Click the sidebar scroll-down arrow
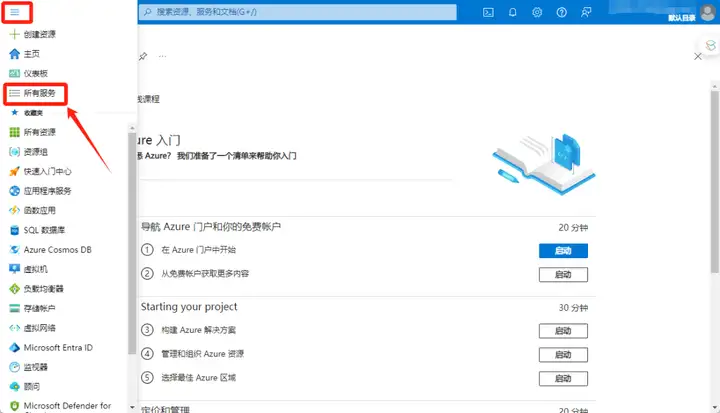Image resolution: width=720 pixels, height=413 pixels. [132, 407]
